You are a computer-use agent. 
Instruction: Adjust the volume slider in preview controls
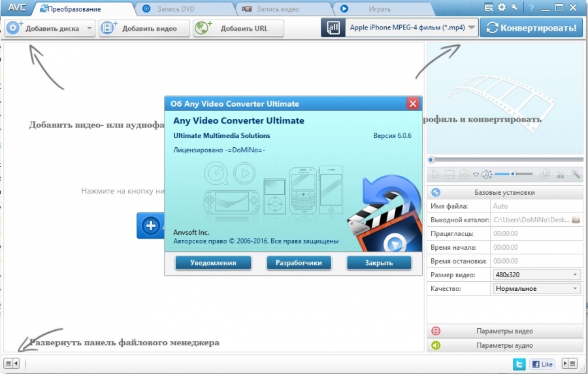pos(513,175)
